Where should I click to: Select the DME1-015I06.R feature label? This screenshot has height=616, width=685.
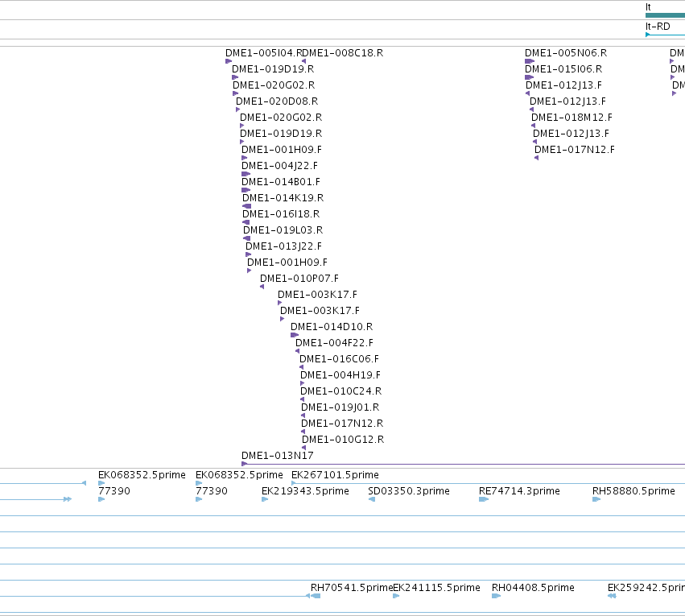563,69
